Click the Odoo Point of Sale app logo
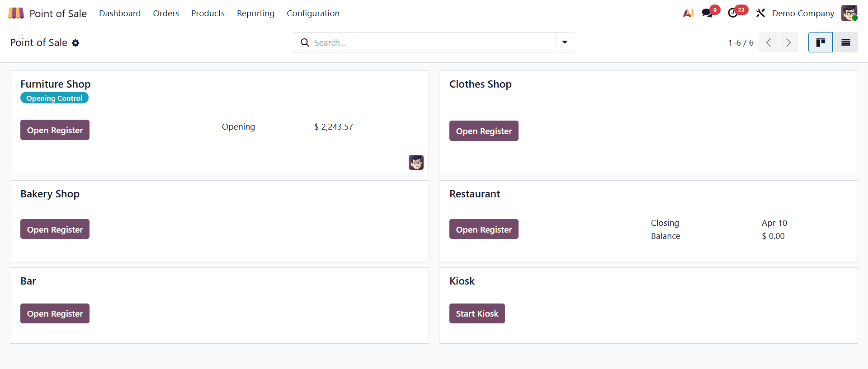The image size is (868, 369). [x=16, y=13]
